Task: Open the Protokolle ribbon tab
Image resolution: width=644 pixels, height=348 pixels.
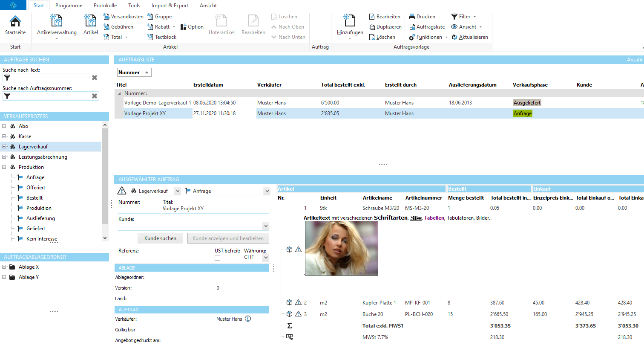Action: point(105,6)
